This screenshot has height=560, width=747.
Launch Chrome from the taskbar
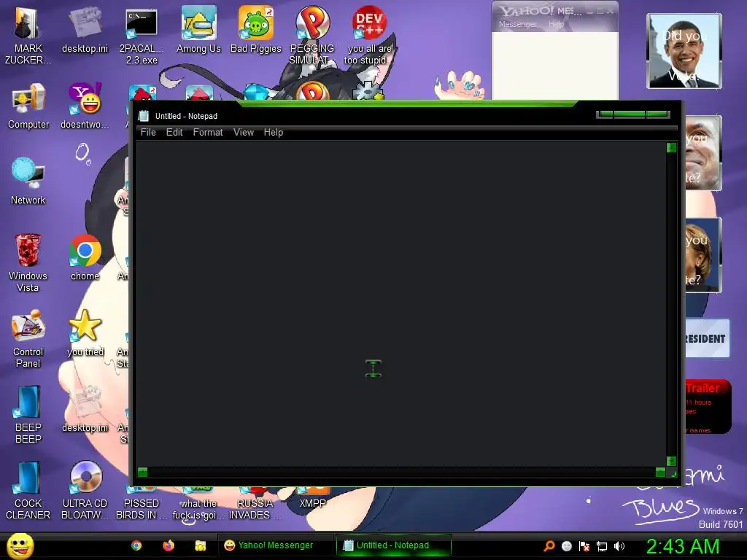point(136,545)
